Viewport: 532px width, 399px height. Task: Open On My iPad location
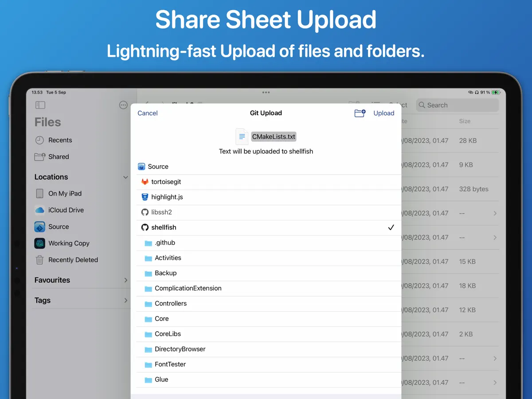(x=81, y=193)
